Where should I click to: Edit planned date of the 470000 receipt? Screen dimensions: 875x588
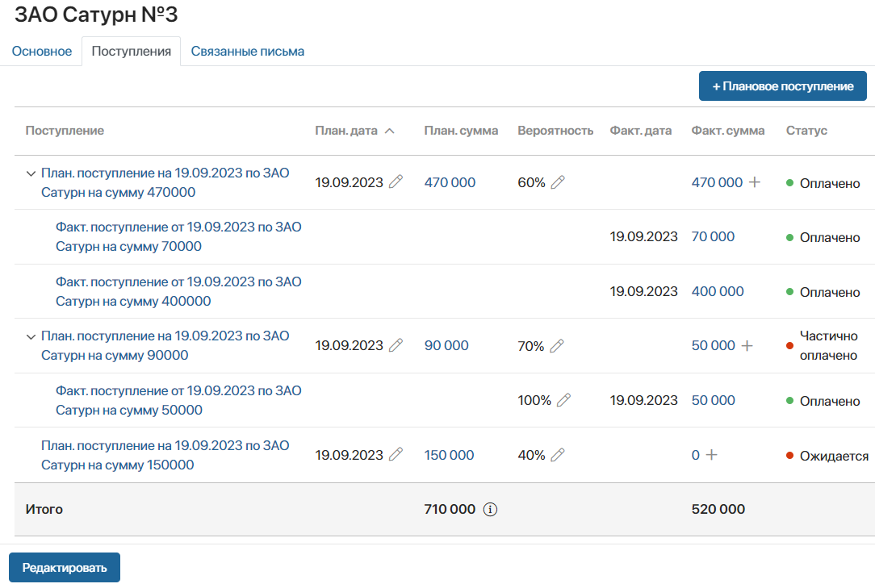point(396,181)
